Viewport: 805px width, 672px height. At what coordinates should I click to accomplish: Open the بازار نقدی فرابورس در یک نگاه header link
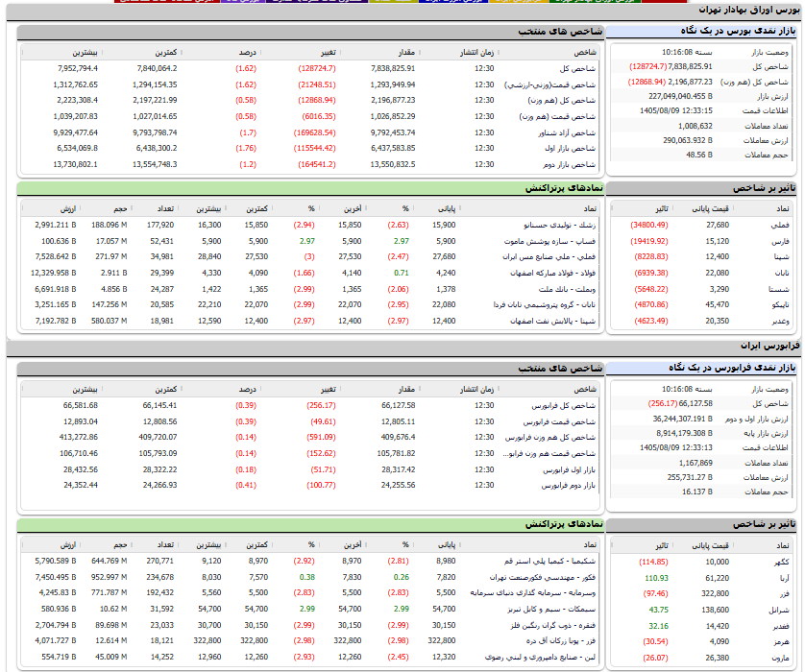tap(732, 368)
